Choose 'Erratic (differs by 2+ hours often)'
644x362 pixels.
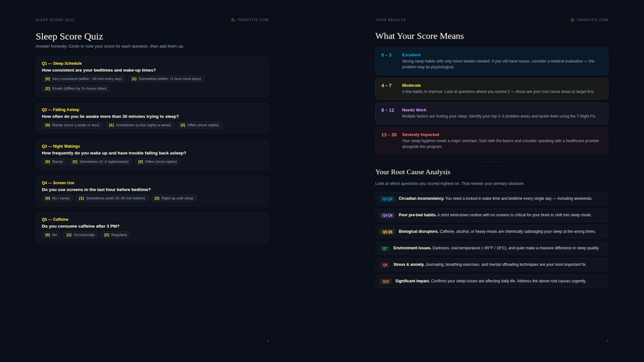[76, 88]
